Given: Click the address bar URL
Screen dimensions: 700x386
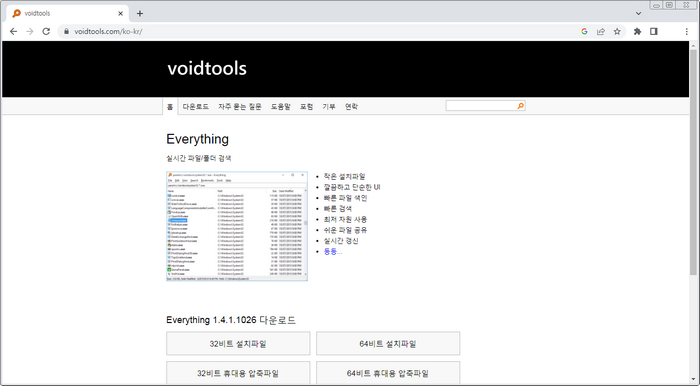Looking at the screenshot, I should 108,31.
